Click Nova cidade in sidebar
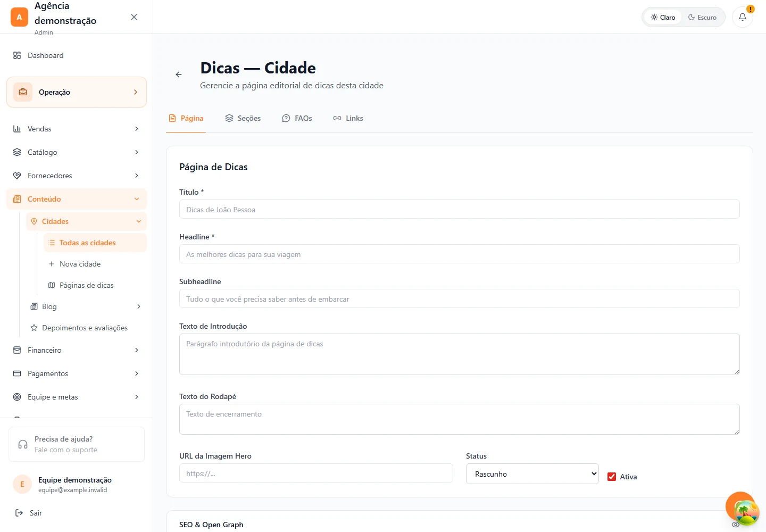The image size is (766, 532). [x=95, y=264]
